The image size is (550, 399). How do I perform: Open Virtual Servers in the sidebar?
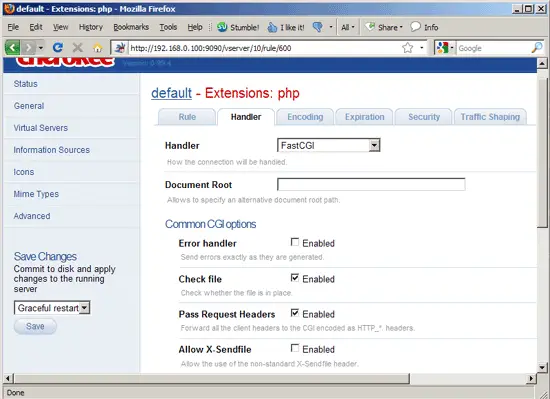41,128
